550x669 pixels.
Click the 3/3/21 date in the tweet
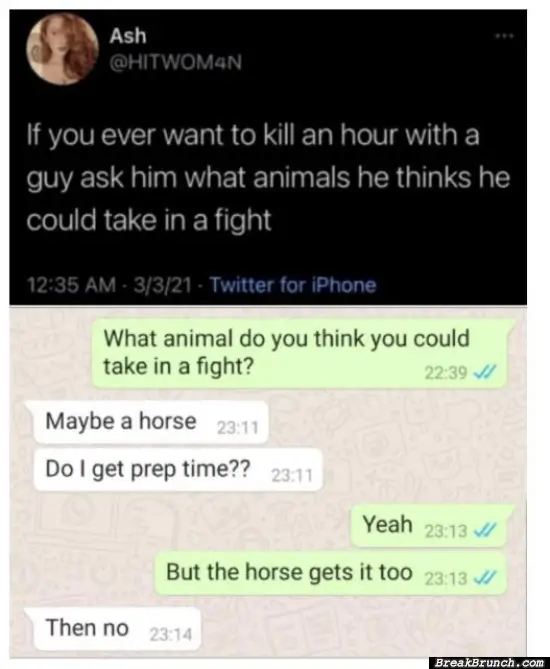pos(163,285)
